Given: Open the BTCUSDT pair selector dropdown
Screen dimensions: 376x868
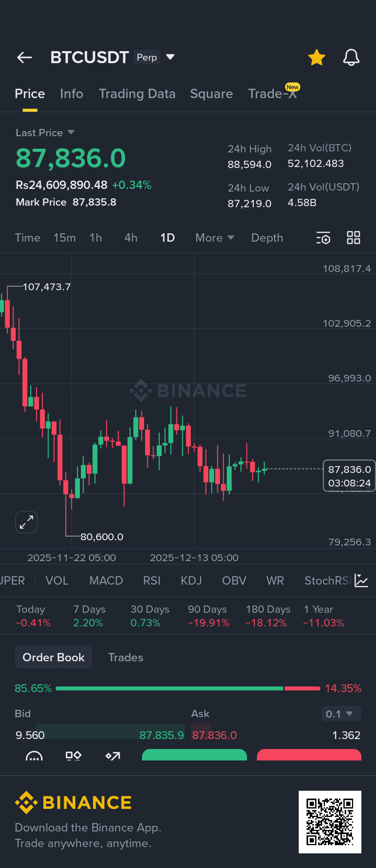Looking at the screenshot, I should (x=170, y=57).
